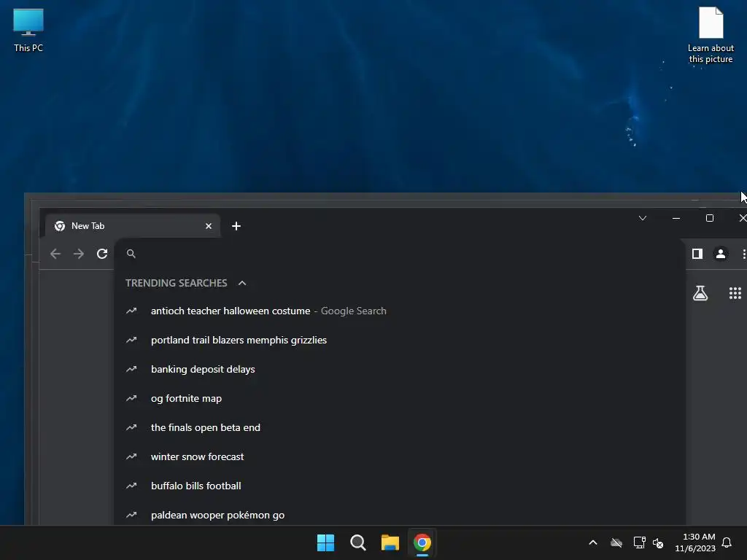Click trending arrow icon beside og fortnite map
The height and width of the screenshot is (560, 747).
click(x=131, y=398)
